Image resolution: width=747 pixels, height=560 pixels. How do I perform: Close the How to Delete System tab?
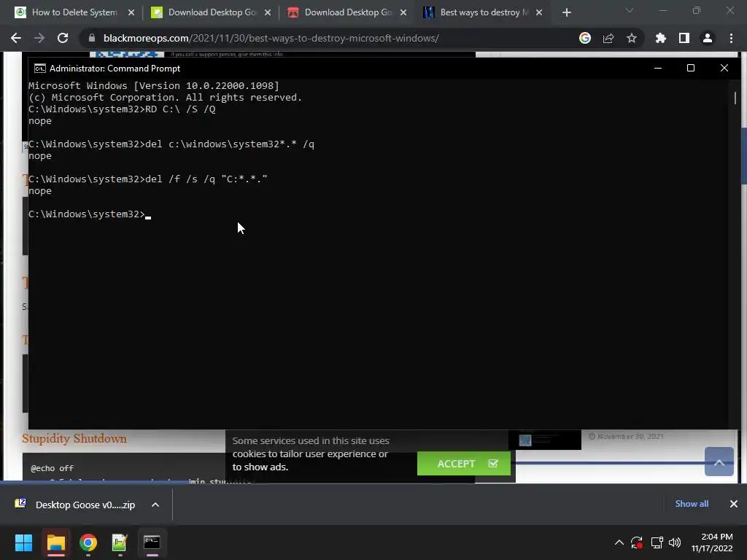click(131, 12)
